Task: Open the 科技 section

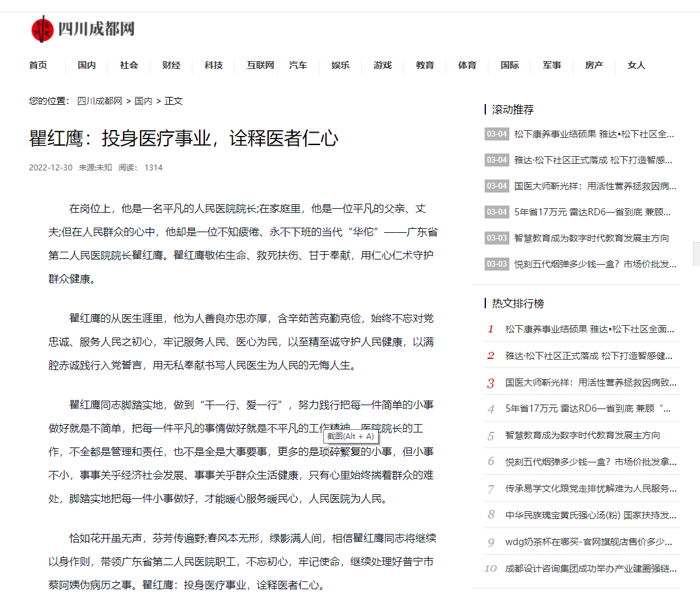Action: pos(213,65)
